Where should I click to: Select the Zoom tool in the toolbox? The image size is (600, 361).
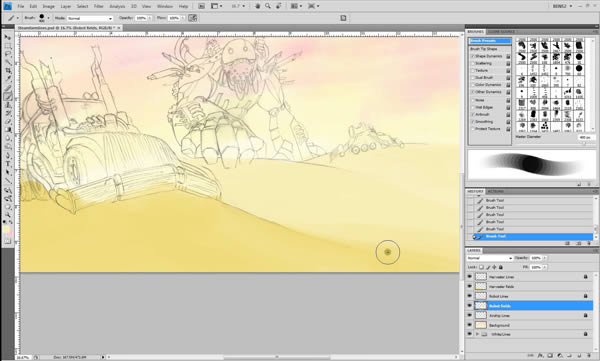[7, 215]
